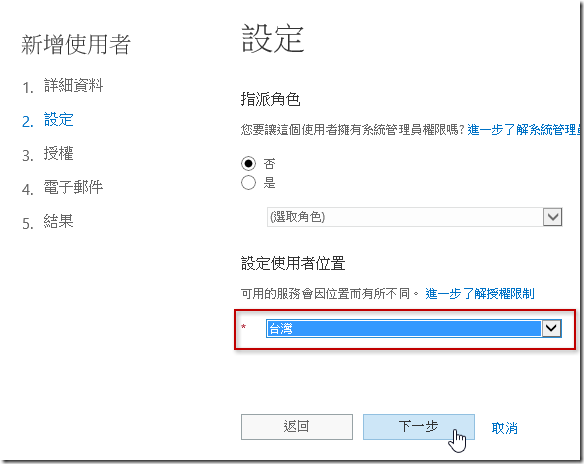Click the 是 label text
This screenshot has height=464, width=584.
click(269, 183)
